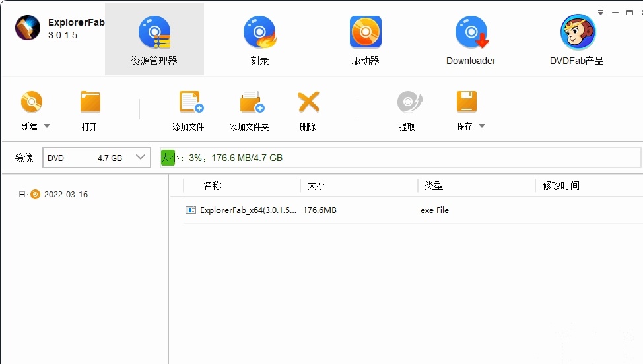Expand the 新建 dropdown arrow
Screen dimensions: 643x364
coord(47,126)
